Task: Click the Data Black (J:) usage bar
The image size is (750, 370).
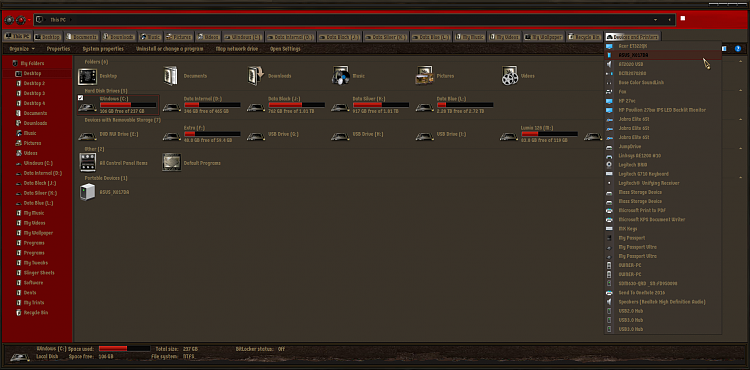Action: click(x=297, y=105)
